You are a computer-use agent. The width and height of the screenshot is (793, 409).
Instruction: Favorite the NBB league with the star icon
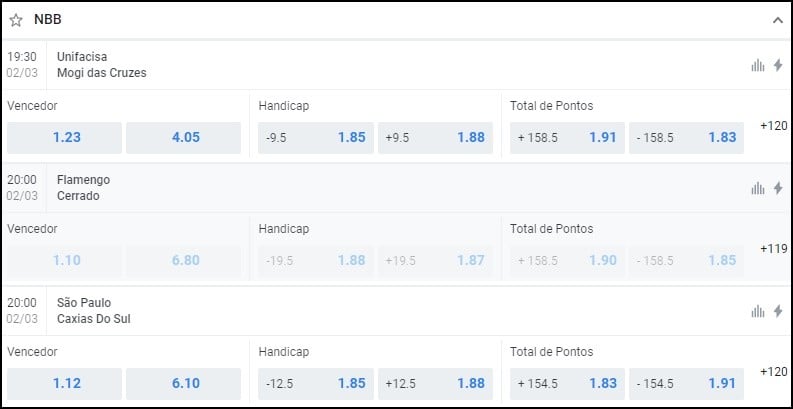[16, 20]
